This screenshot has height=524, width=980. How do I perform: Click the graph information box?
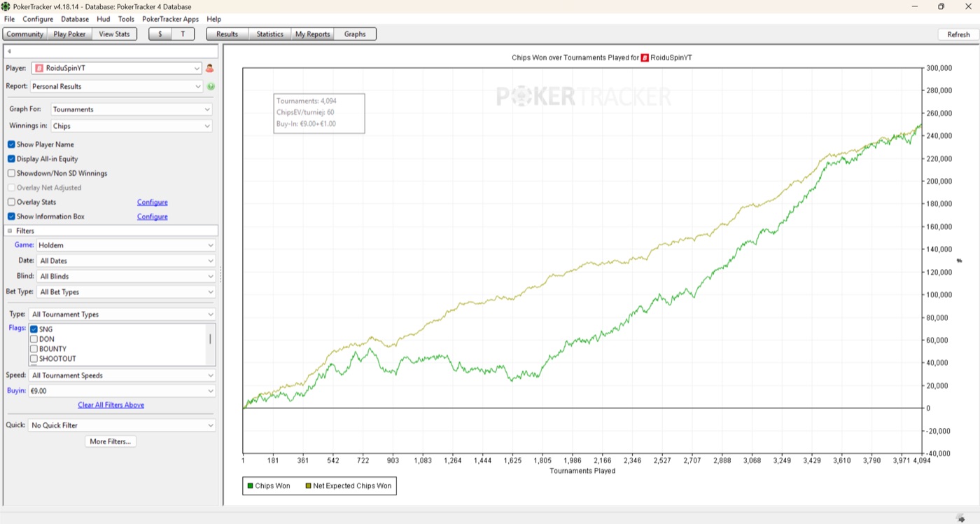(x=319, y=113)
